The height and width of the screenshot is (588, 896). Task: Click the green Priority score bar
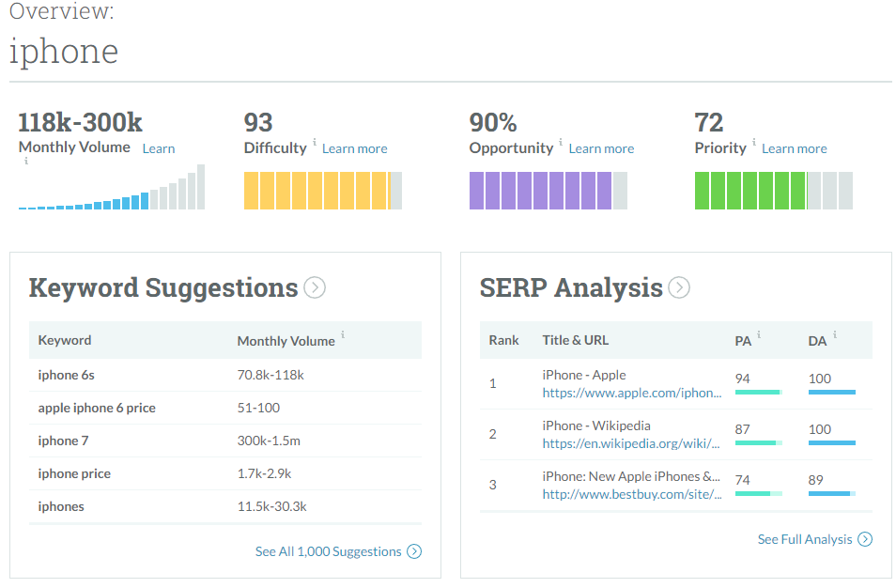(x=774, y=191)
